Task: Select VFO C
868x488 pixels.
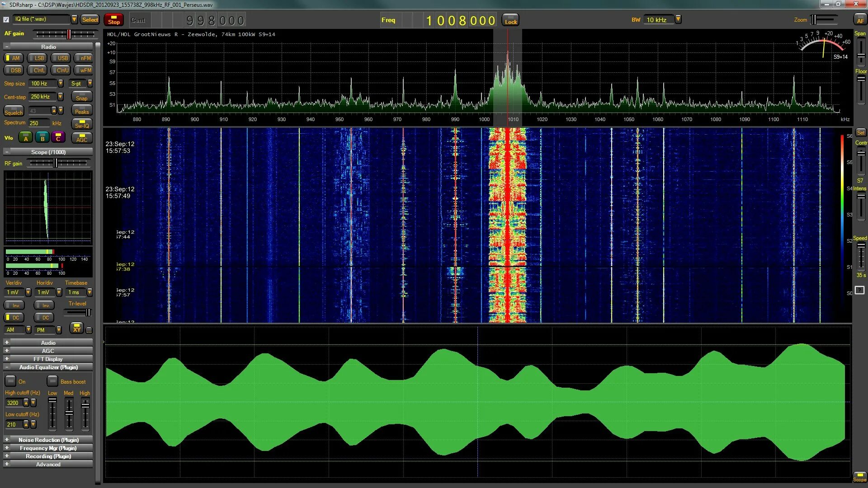Action: [58, 137]
